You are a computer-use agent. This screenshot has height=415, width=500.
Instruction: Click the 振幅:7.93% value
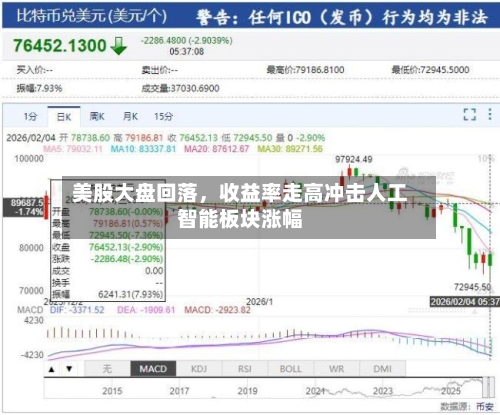(x=39, y=88)
